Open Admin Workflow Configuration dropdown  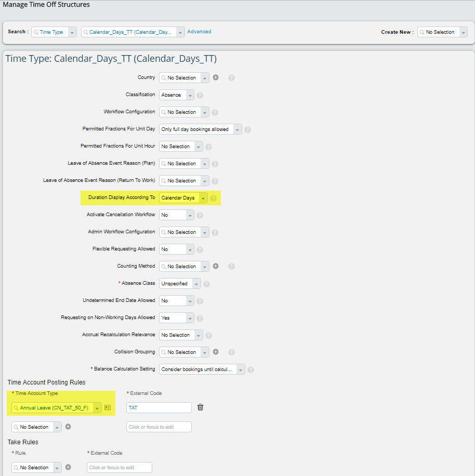point(205,232)
